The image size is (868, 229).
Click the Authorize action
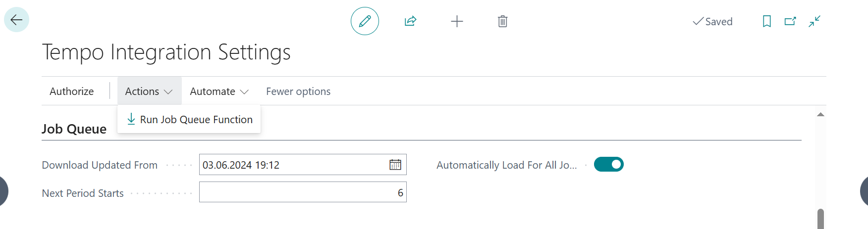click(x=72, y=92)
